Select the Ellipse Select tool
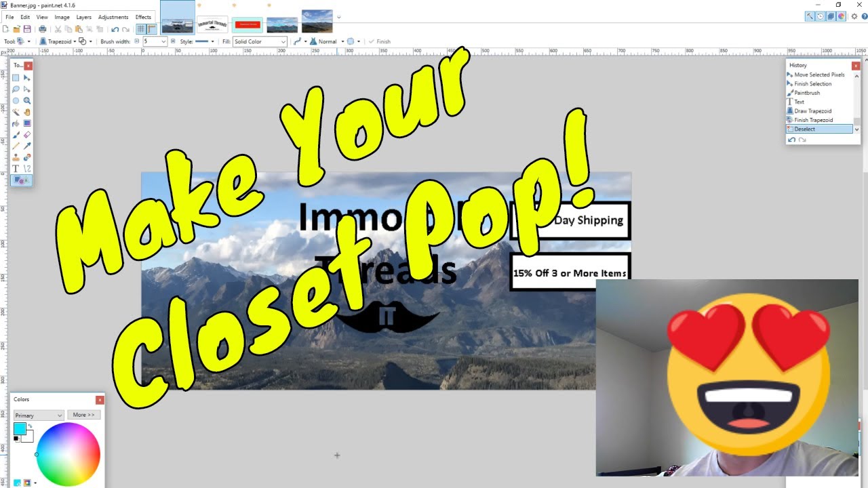Image resolution: width=868 pixels, height=488 pixels. 16,100
